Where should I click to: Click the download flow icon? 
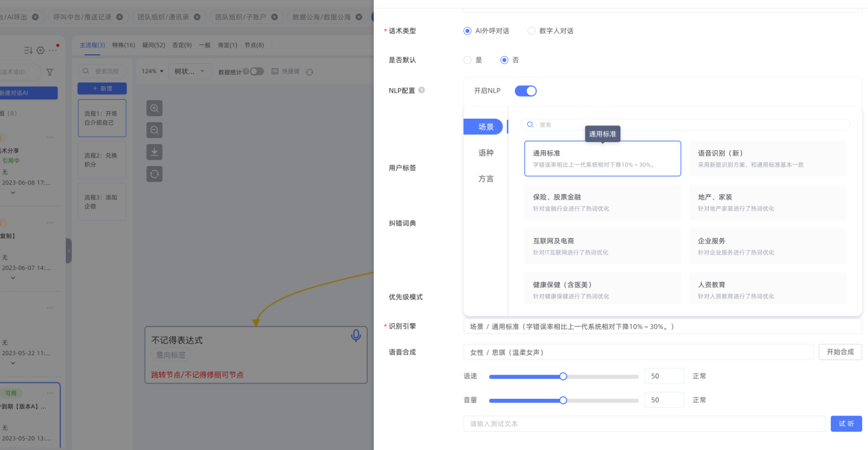tap(154, 152)
